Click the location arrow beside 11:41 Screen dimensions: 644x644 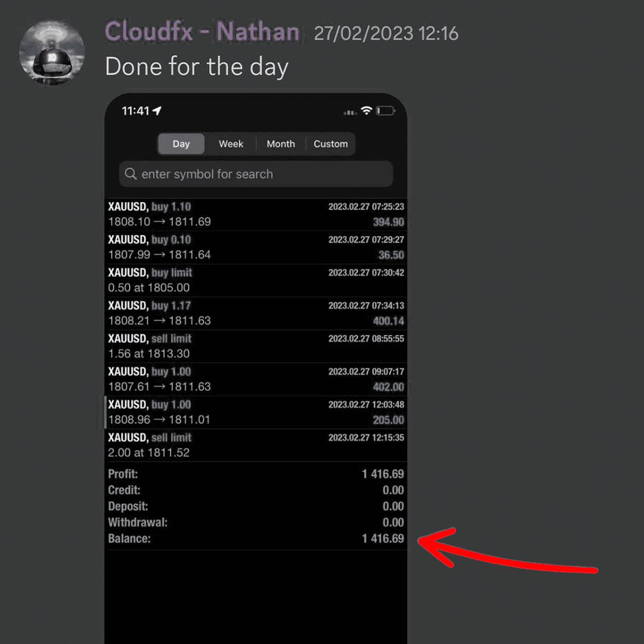pyautogui.click(x=157, y=110)
